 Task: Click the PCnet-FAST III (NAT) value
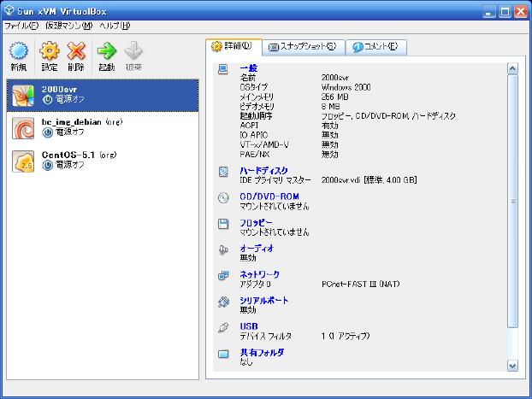(x=360, y=284)
